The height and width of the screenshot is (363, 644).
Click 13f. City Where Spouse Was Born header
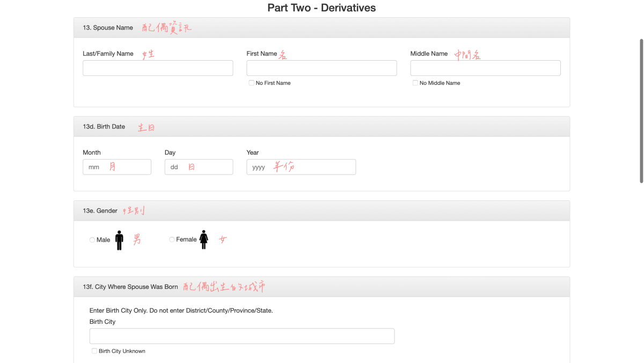[321, 287]
